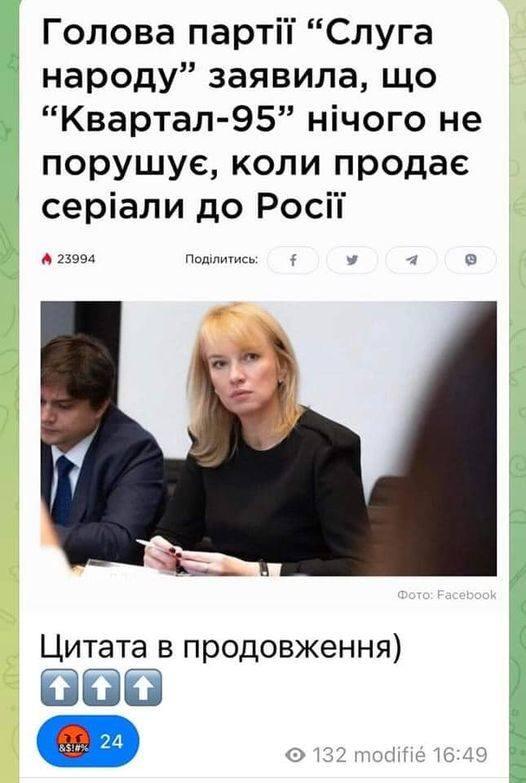This screenshot has width=526, height=783.
Task: Share via the Telegram paper-plane icon
Action: tap(412, 260)
